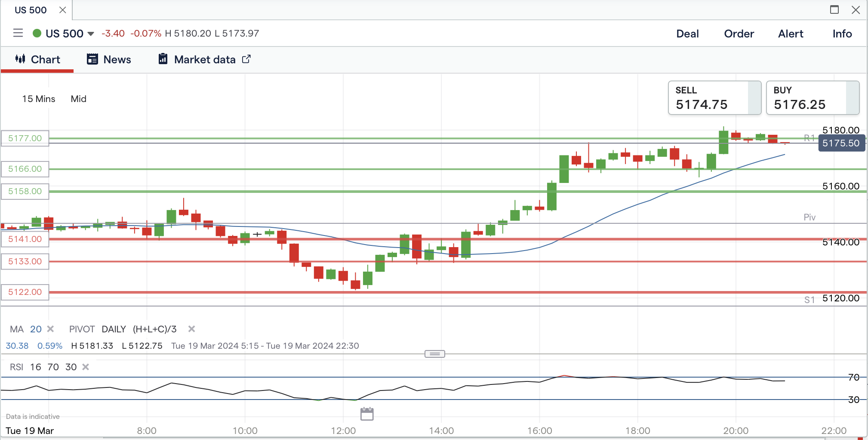Image resolution: width=868 pixels, height=440 pixels.
Task: Click the green market status dot
Action: point(37,33)
